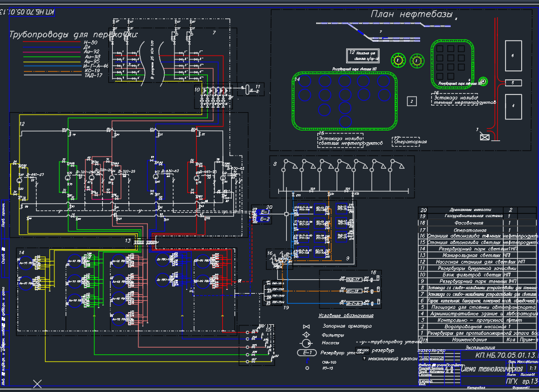Click the "Поз" header cell of explication table

tap(423, 340)
